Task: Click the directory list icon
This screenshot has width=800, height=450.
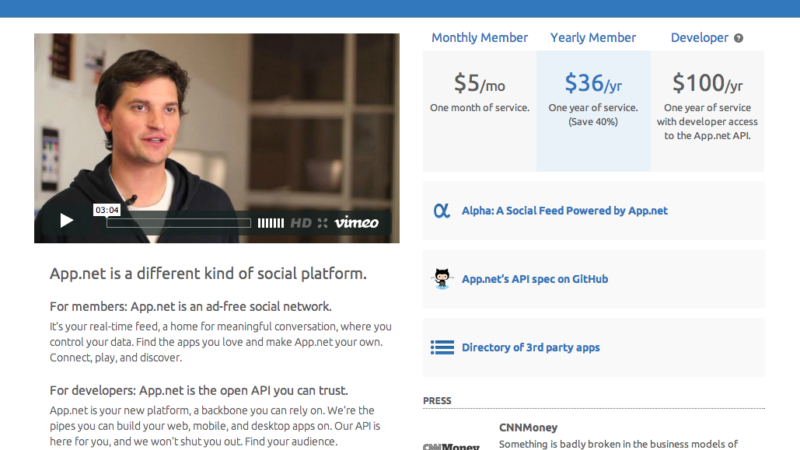Action: (442, 348)
